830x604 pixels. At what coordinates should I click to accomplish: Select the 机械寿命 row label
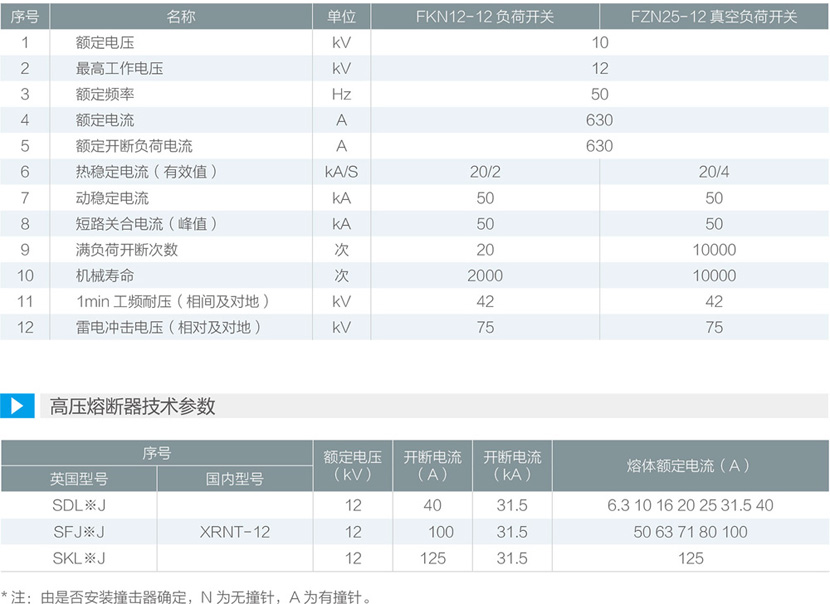click(x=105, y=275)
